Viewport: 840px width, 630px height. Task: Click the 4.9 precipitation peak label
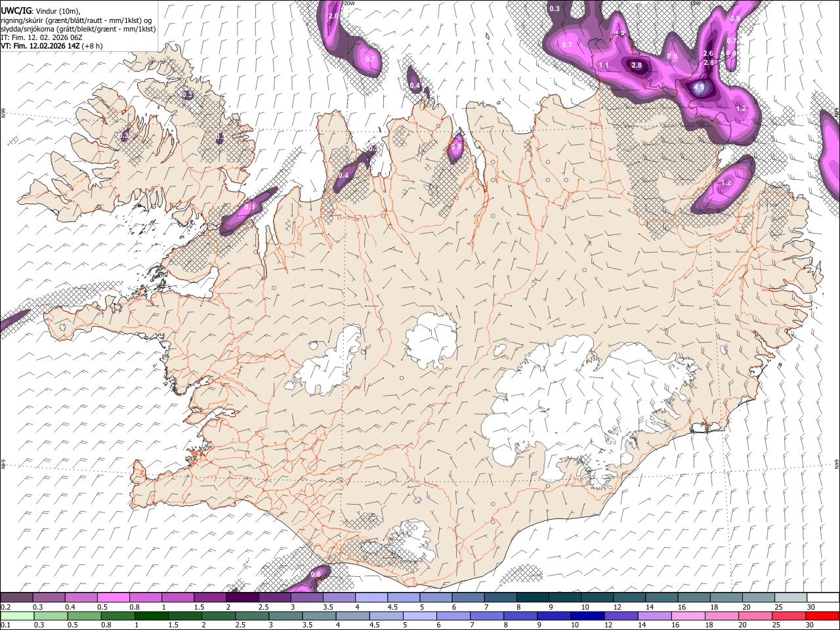(x=700, y=87)
